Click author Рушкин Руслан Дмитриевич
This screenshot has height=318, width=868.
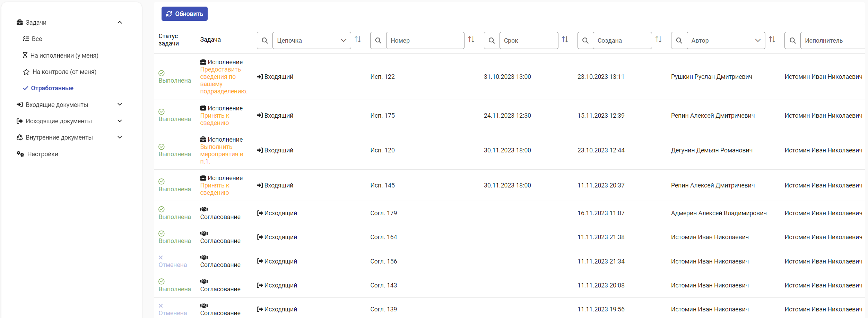click(711, 77)
